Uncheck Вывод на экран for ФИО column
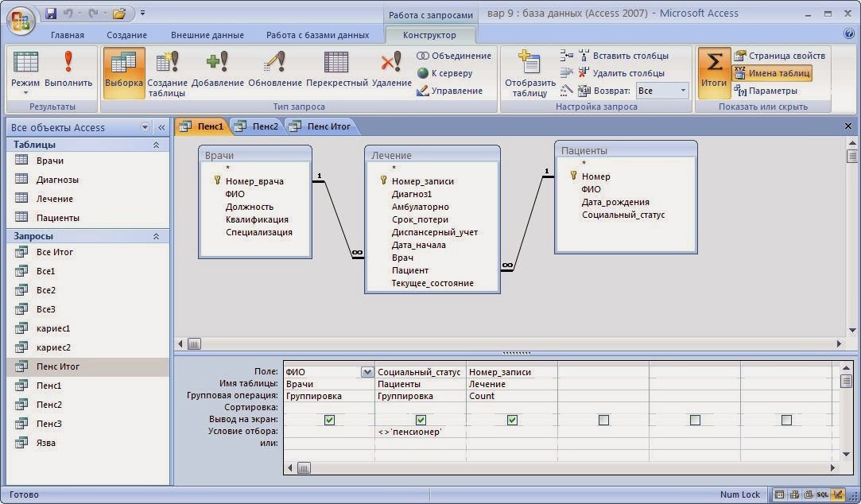 329,420
